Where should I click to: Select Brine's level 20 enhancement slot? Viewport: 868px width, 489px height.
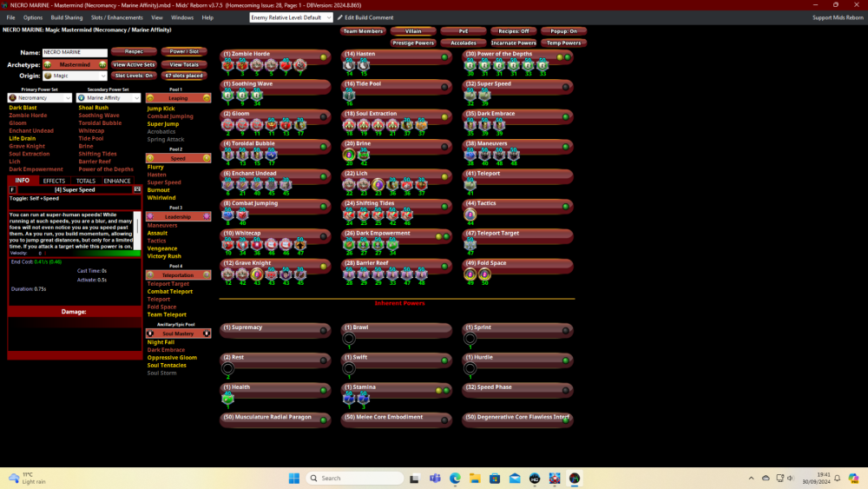tap(349, 155)
